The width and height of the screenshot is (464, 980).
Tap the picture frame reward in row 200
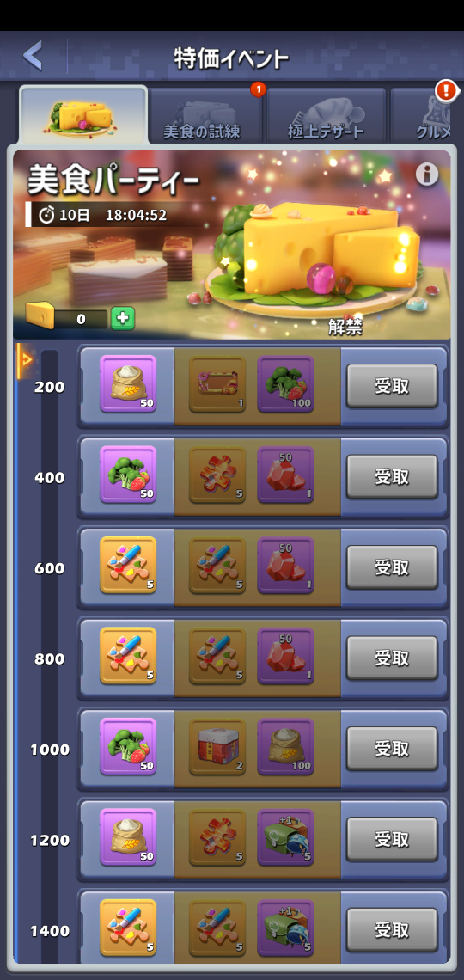point(217,383)
